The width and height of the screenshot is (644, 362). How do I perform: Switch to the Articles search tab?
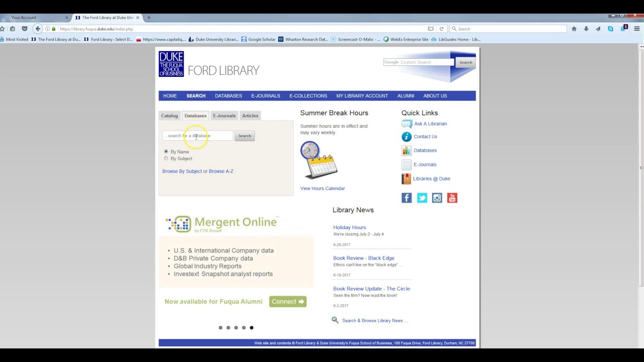pos(250,116)
